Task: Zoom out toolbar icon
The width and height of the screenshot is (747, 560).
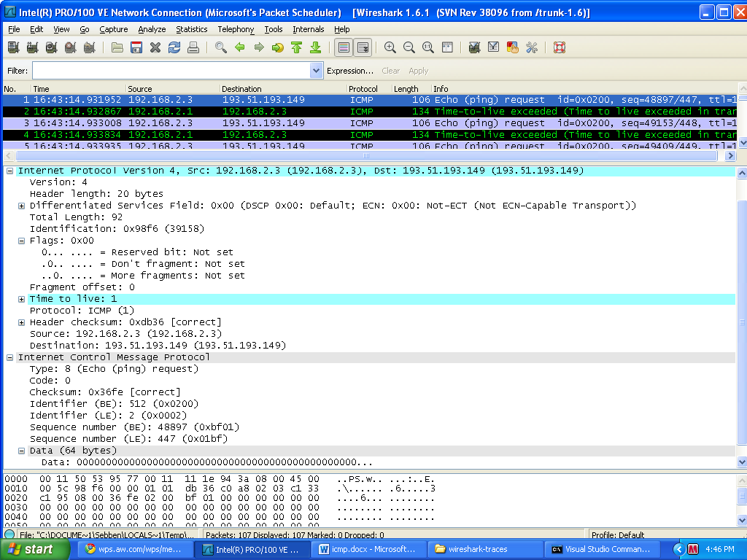Action: coord(409,47)
